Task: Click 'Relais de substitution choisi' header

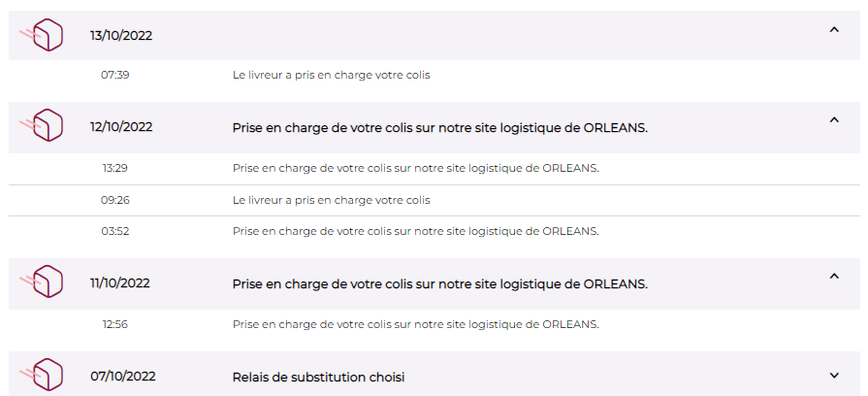Action: (x=318, y=377)
